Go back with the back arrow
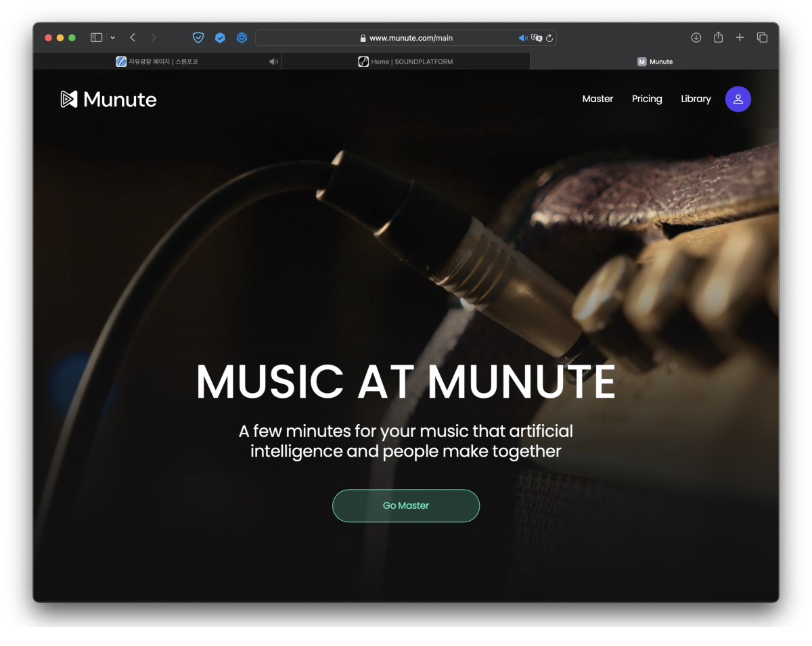 click(x=133, y=38)
